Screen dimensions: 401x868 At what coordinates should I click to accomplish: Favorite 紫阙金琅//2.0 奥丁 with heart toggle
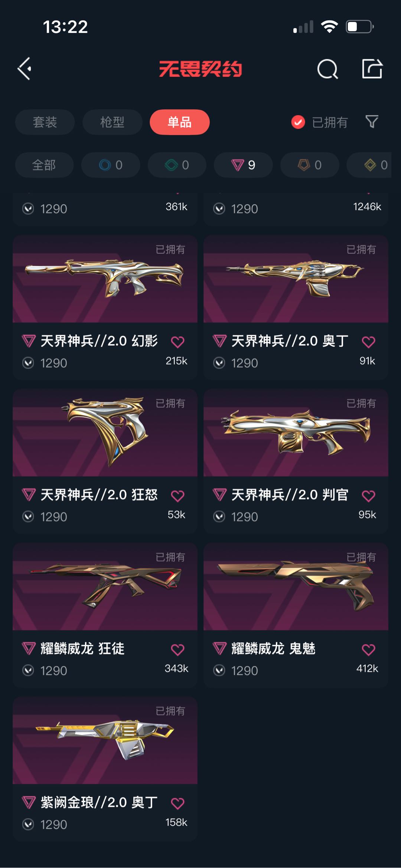click(x=177, y=803)
